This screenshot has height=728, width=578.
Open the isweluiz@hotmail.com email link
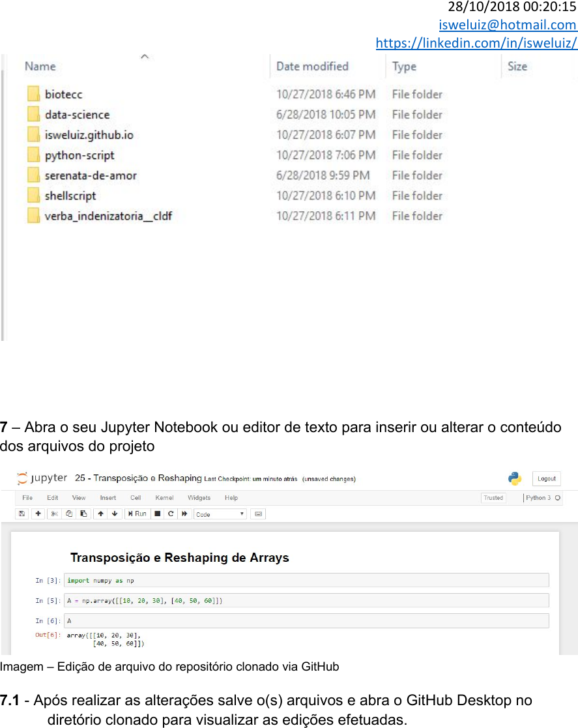(508, 25)
